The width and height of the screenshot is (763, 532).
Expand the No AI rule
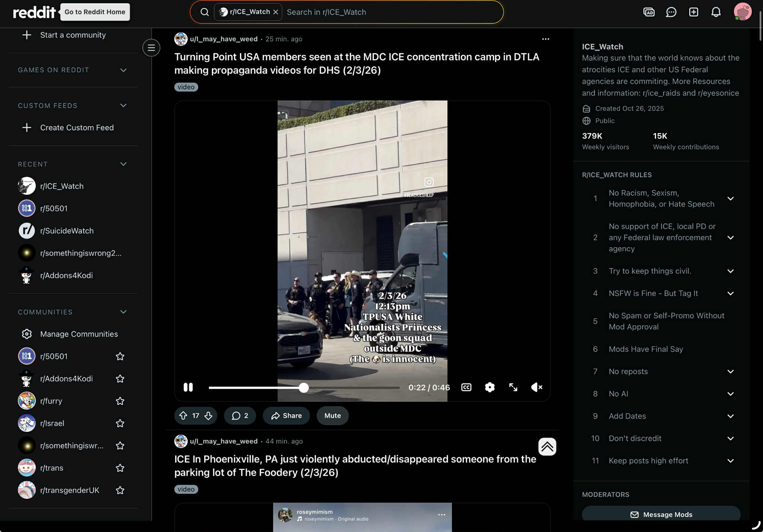tap(730, 394)
